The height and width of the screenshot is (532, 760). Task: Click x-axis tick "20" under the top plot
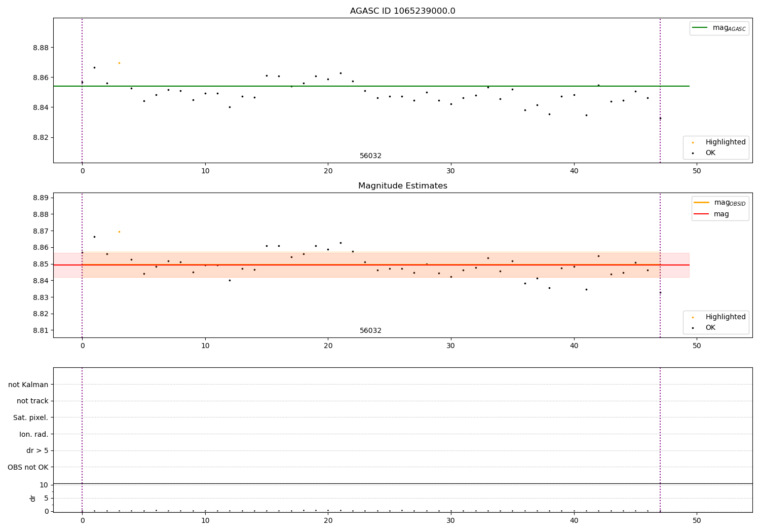[x=328, y=171]
